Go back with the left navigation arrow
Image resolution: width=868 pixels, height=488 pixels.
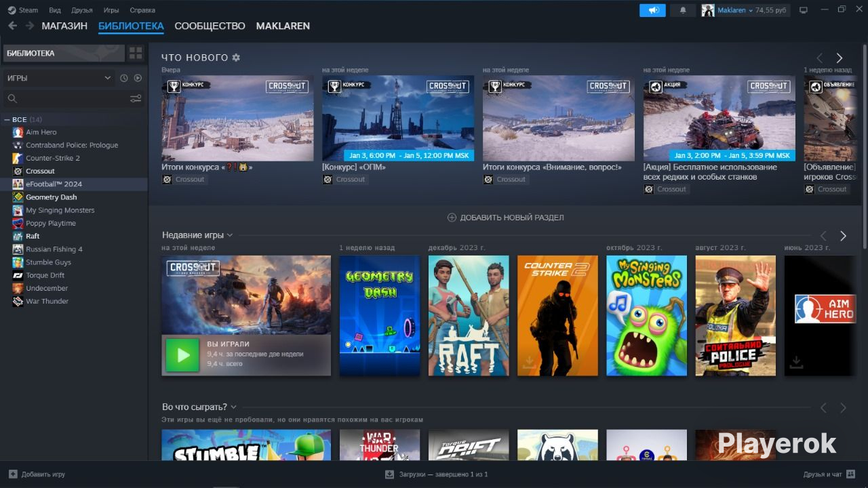(12, 26)
